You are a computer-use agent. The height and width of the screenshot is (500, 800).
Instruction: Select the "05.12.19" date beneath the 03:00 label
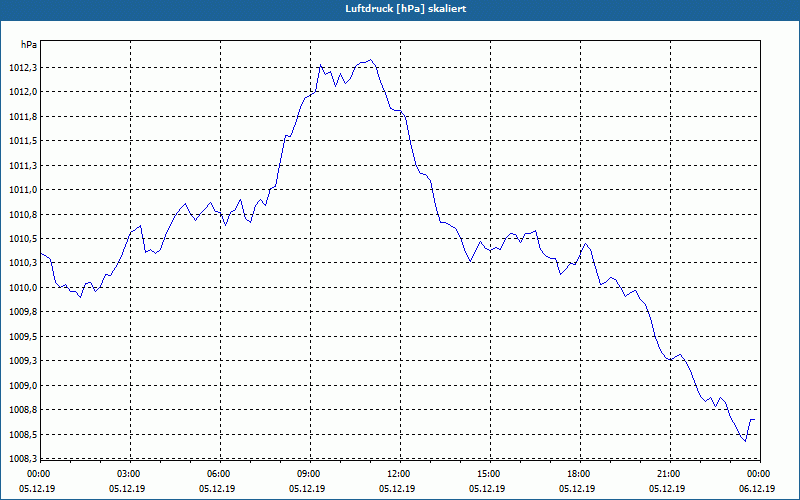click(127, 489)
